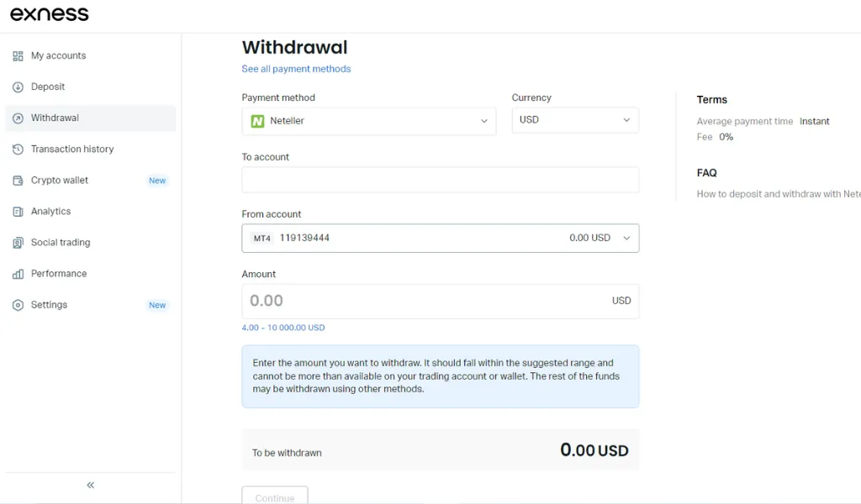
Task: Open the My accounts section icon
Action: point(18,55)
